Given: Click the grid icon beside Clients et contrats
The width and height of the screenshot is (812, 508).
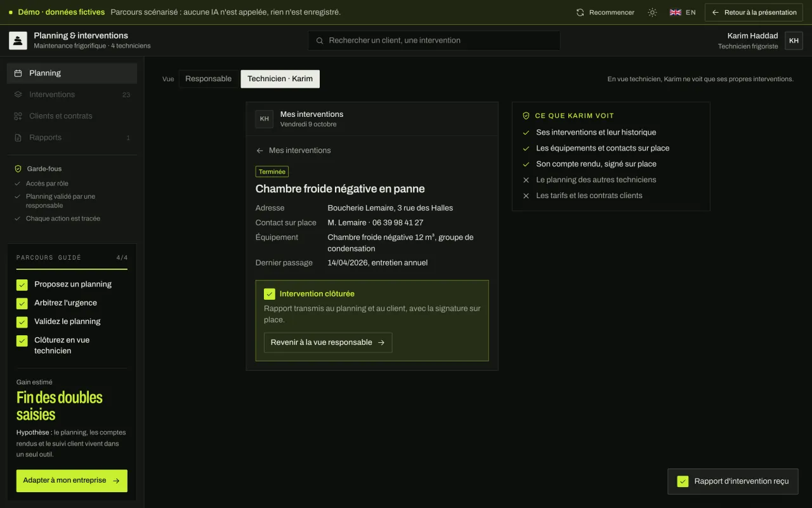Looking at the screenshot, I should [x=18, y=116].
